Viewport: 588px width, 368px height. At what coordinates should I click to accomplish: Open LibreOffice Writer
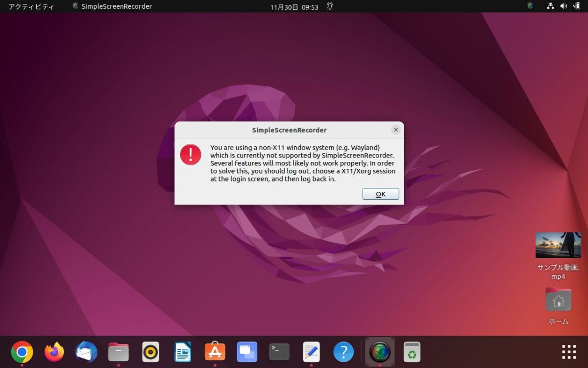coord(182,351)
